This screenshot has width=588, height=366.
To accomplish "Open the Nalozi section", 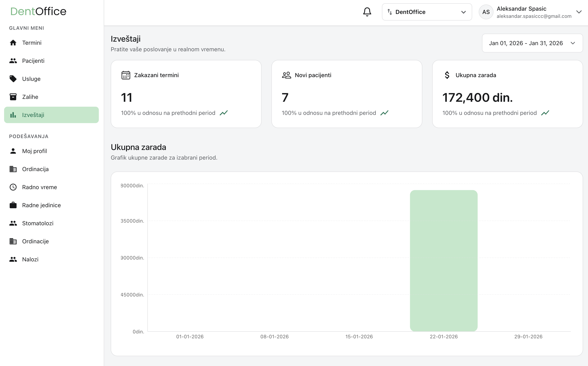I will [x=30, y=259].
